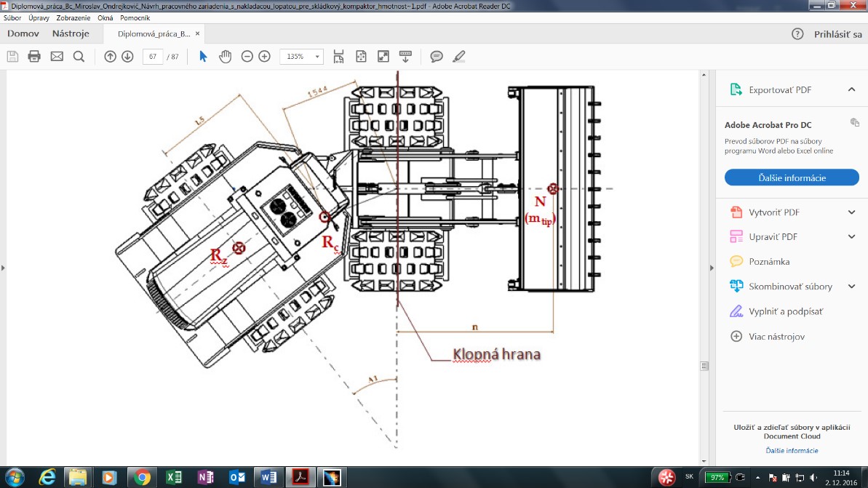Expand the Vytvoriť PDF section

851,212
